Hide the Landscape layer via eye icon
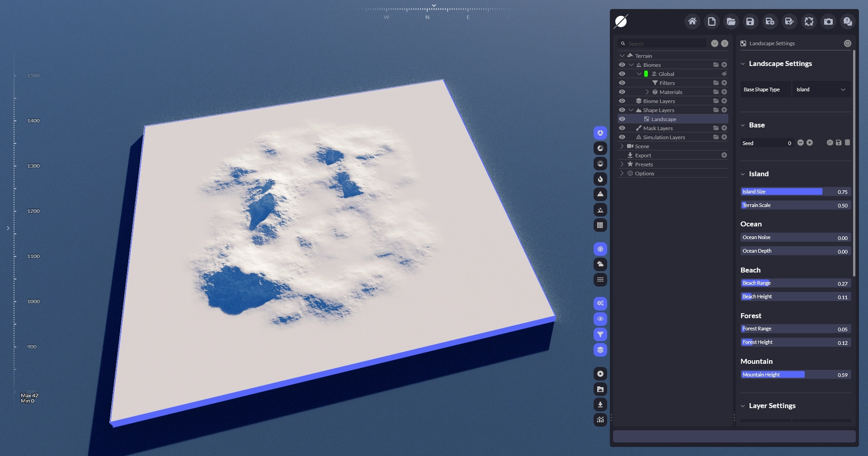 (622, 119)
